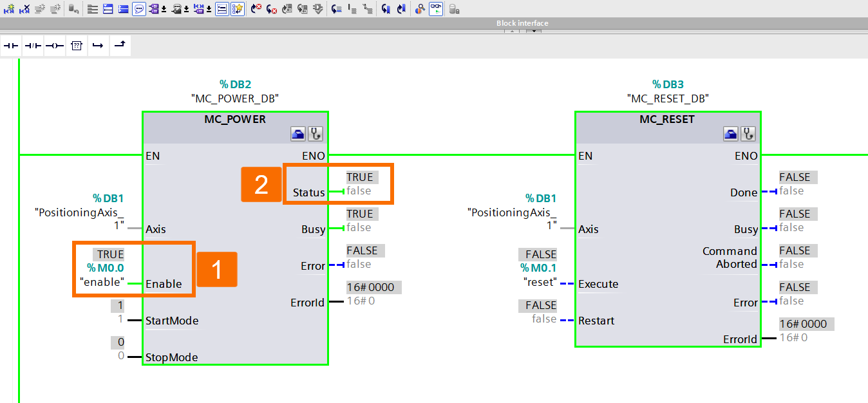The height and width of the screenshot is (403, 868).
Task: Open the "MC_POWER_DB" data block reference
Action: pyautogui.click(x=235, y=98)
